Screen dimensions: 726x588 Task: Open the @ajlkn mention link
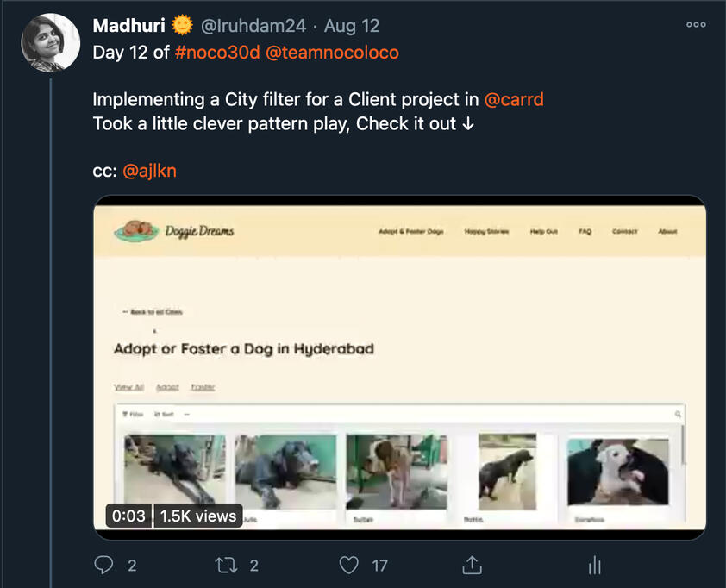150,170
